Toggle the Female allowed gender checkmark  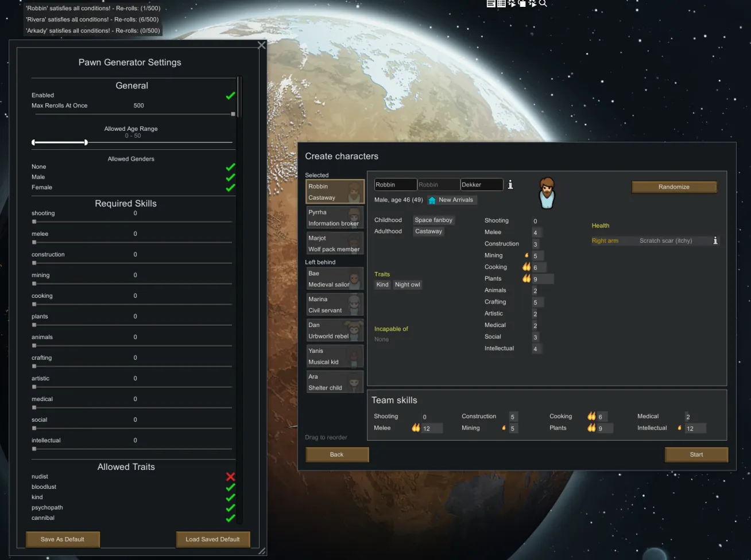(x=230, y=188)
